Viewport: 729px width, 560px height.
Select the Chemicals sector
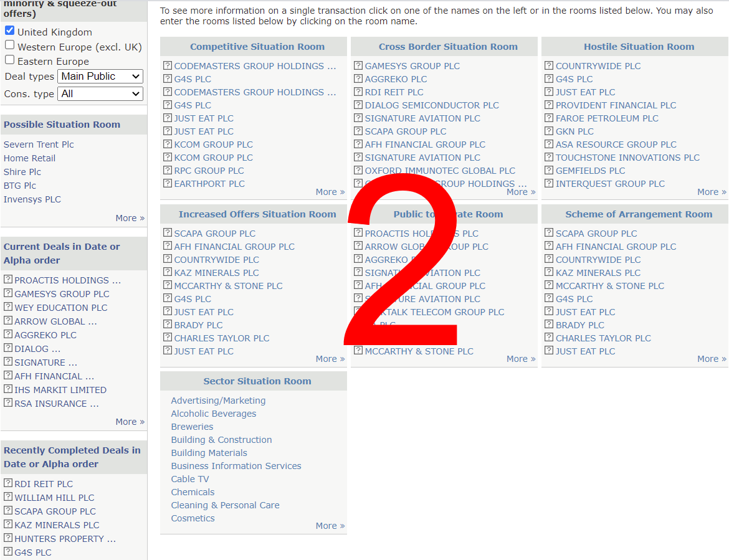pos(193,492)
